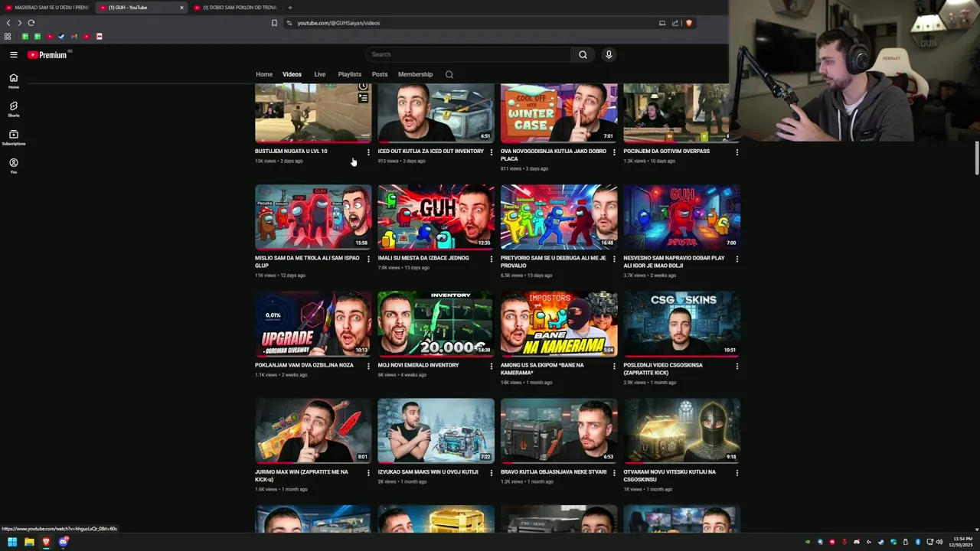This screenshot has height=551, width=980.
Task: Open OTVARAM NOVU VITESKU KUTIJU title
Action: [x=670, y=475]
